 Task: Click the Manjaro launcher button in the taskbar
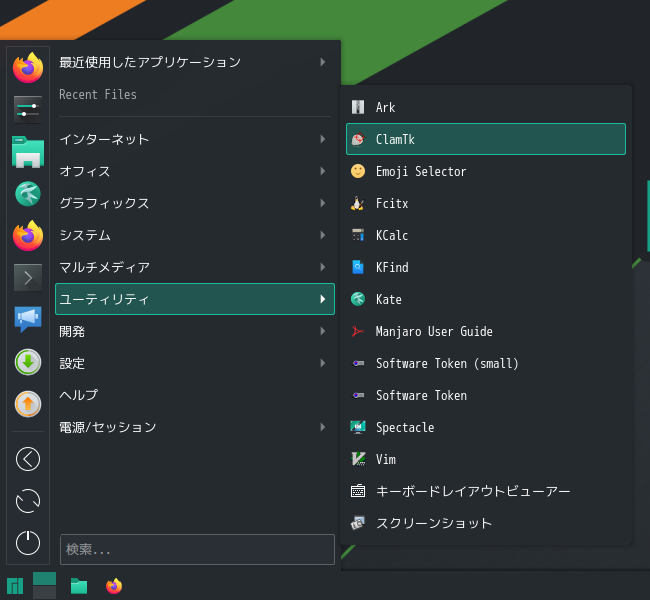click(15, 586)
